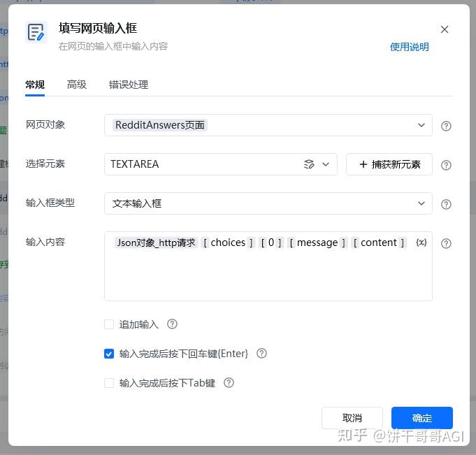Click the 捕获新元素 button
The image size is (476, 455).
click(x=389, y=164)
